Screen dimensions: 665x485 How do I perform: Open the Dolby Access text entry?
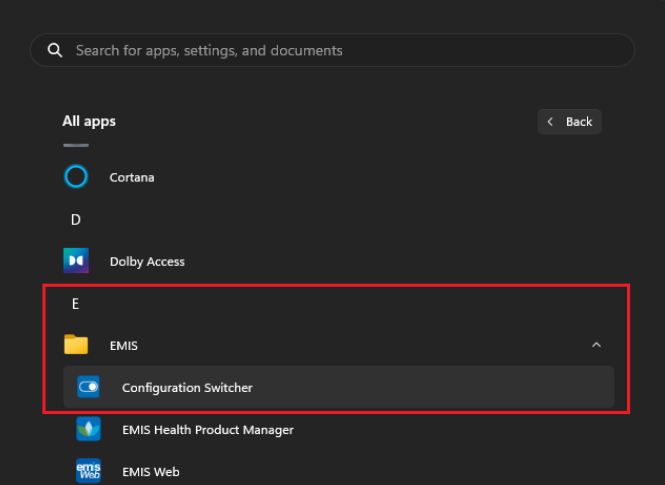[x=147, y=261]
